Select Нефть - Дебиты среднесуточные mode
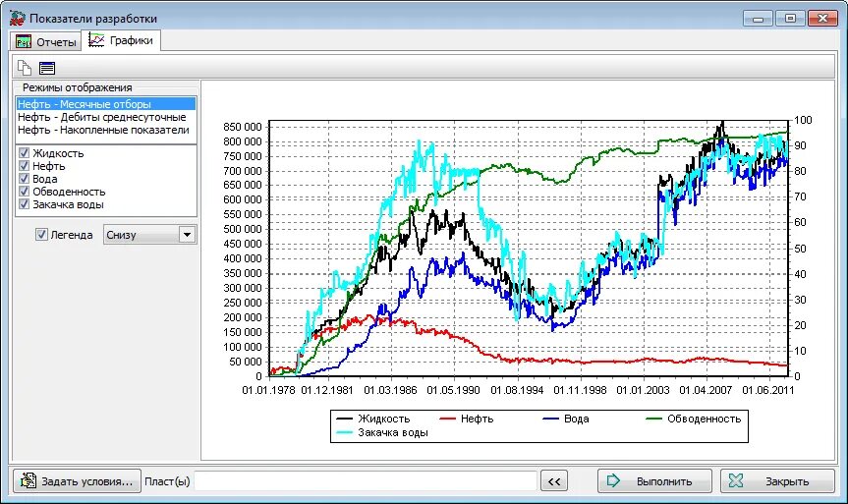This screenshot has width=848, height=504. coord(106,117)
